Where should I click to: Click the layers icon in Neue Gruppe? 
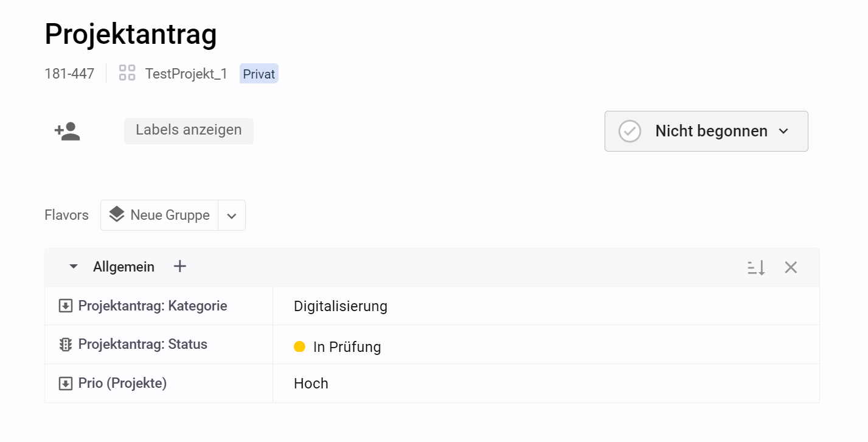coord(116,215)
